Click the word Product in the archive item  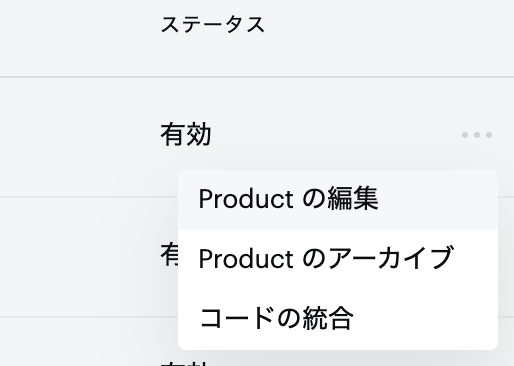pyautogui.click(x=246, y=259)
